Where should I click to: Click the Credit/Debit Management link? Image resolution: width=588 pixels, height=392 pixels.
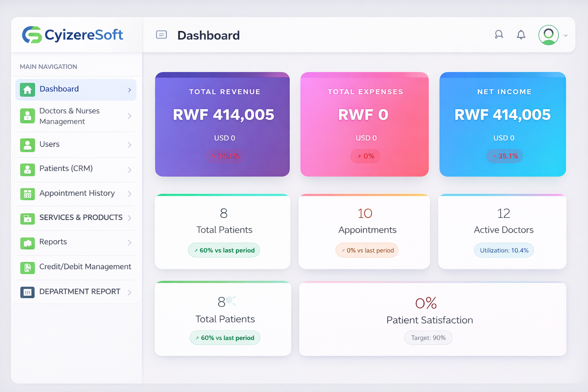[85, 267]
